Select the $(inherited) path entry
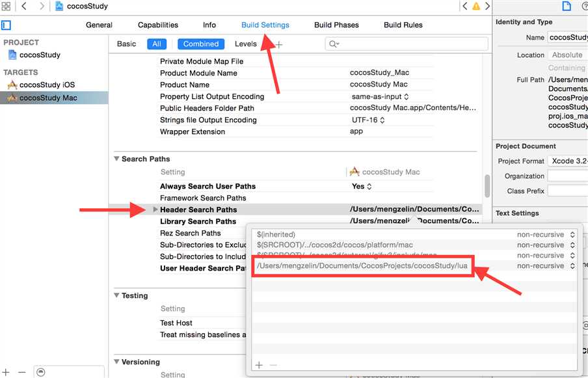Viewport: 588px width, 378px height. point(276,234)
